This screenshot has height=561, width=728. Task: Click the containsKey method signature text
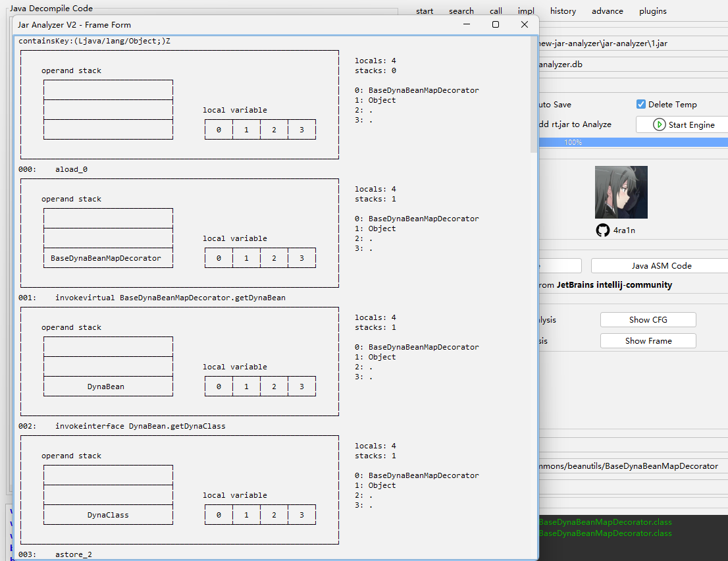[x=94, y=41]
